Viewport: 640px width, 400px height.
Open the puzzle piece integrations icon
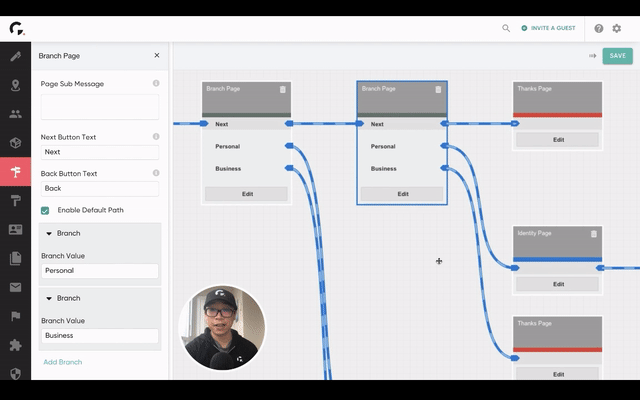[16, 345]
